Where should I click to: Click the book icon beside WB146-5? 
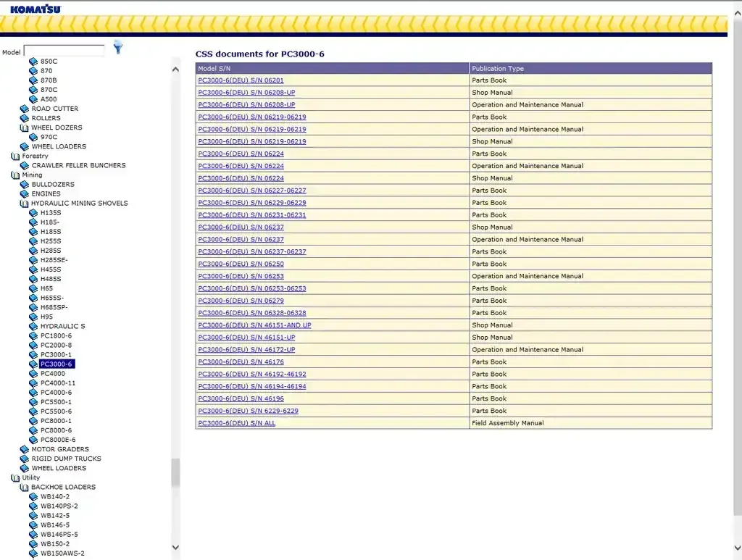(x=33, y=525)
